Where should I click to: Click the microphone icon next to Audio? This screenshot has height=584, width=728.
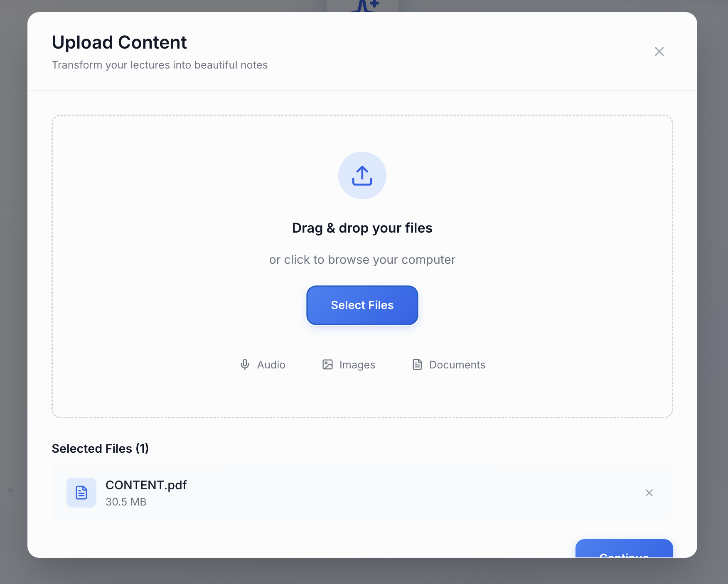click(x=245, y=365)
